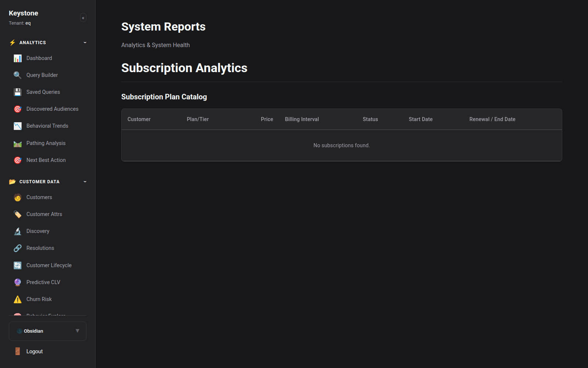
Task: Click the Discovered Audiences target icon
Action: (x=18, y=109)
